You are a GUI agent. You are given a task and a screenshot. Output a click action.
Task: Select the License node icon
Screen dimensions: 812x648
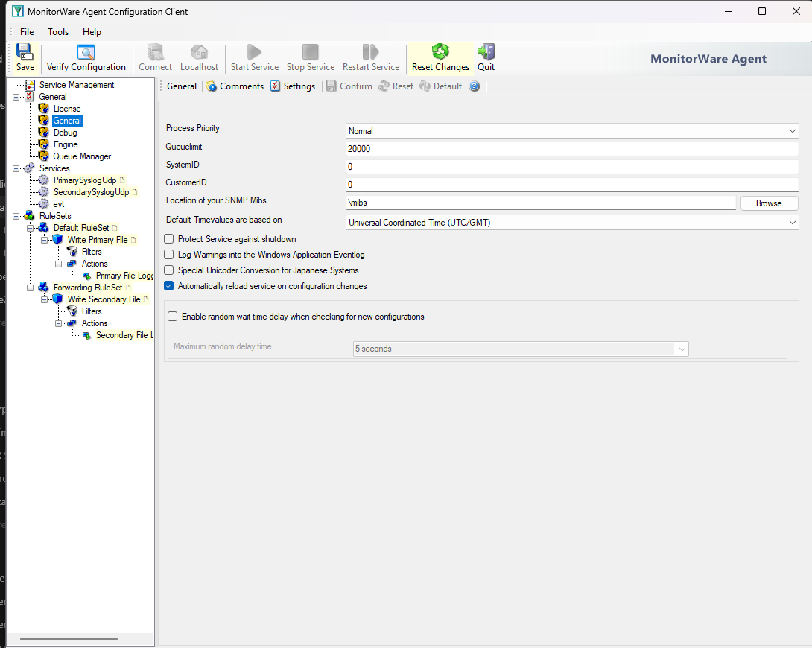click(43, 109)
